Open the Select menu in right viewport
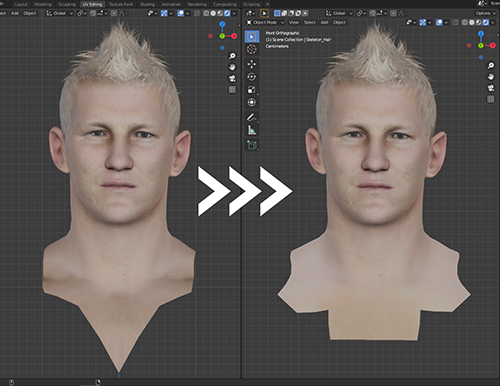 (309, 22)
